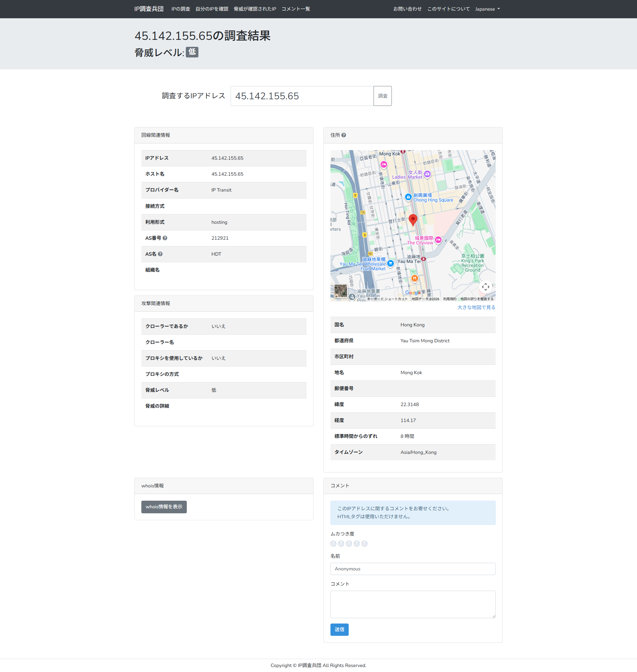Open 大きな地図で見る link
The width and height of the screenshot is (637, 672).
pyautogui.click(x=476, y=307)
